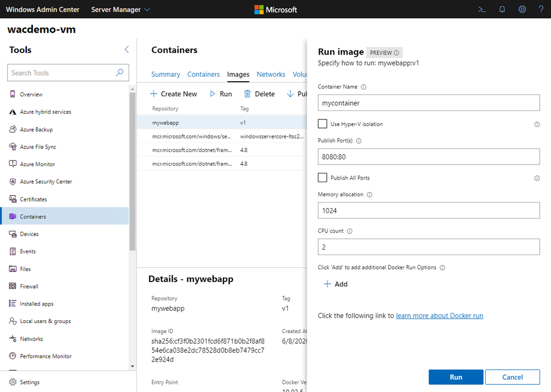Click the Run play triangle in toolbar
The height and width of the screenshot is (392, 551).
212,94
